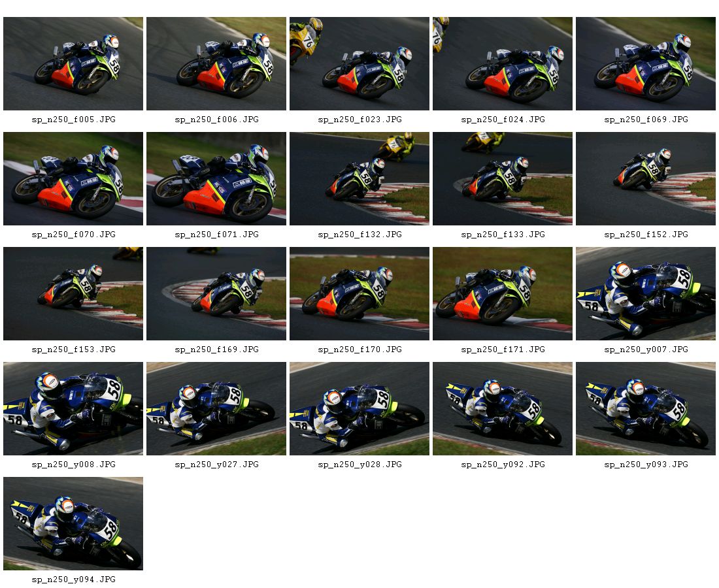Image resolution: width=719 pixels, height=588 pixels.
Task: View image sp_n250_f133.JPG
Action: click(x=502, y=179)
